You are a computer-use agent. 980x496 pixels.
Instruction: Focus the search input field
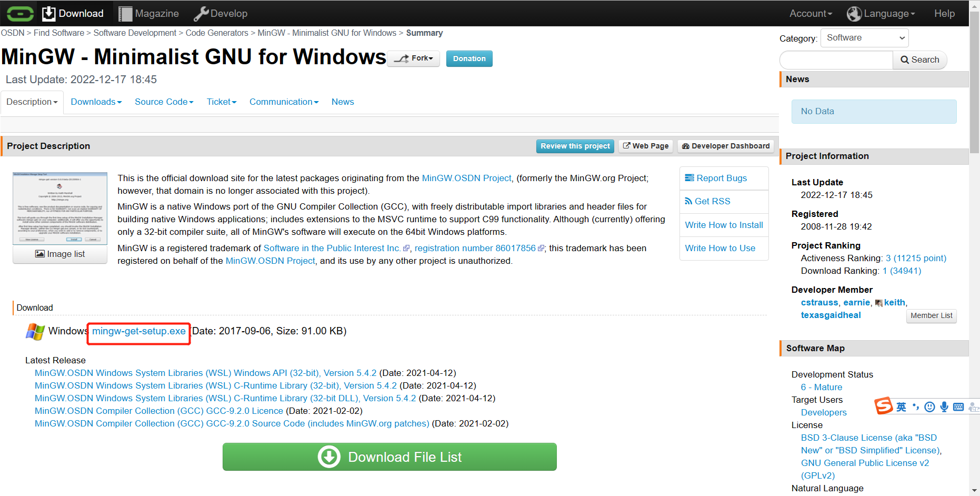(x=836, y=60)
